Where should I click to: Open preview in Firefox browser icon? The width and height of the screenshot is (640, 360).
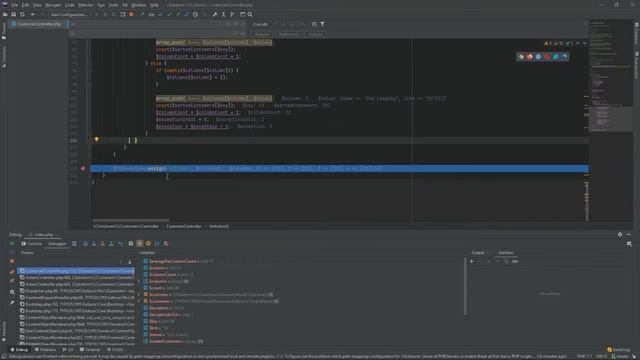[x=529, y=57]
